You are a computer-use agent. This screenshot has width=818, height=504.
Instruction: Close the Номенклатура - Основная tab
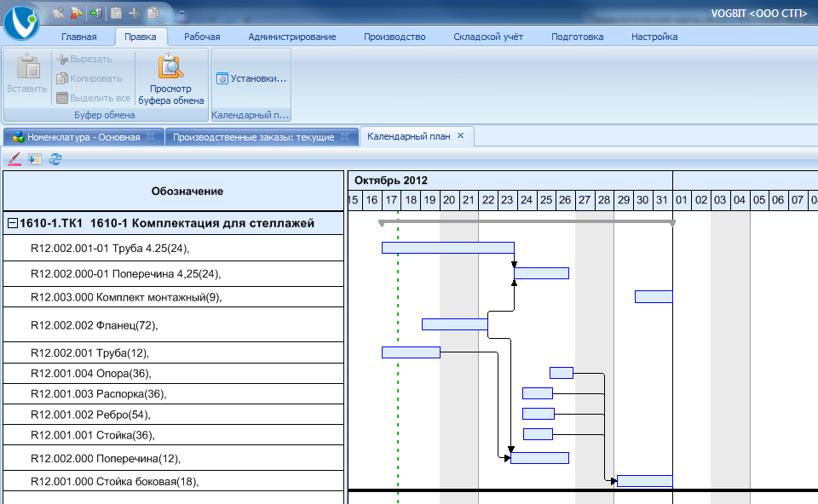coord(151,136)
